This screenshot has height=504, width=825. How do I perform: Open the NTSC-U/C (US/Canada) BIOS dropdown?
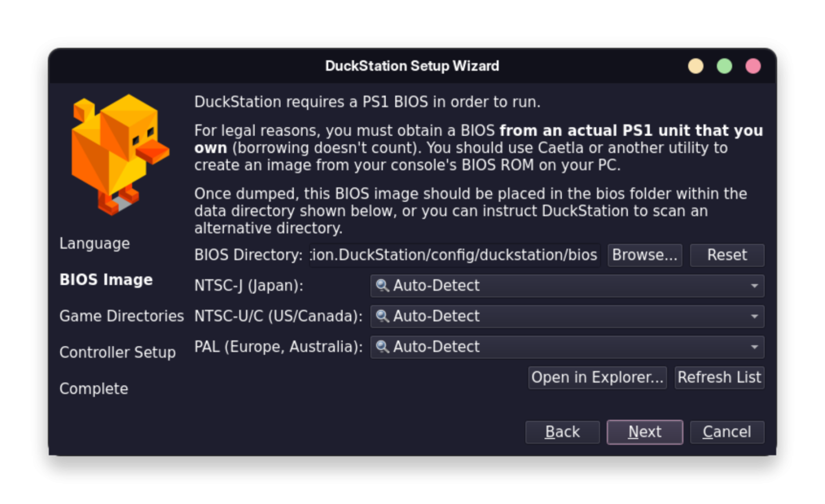(754, 316)
